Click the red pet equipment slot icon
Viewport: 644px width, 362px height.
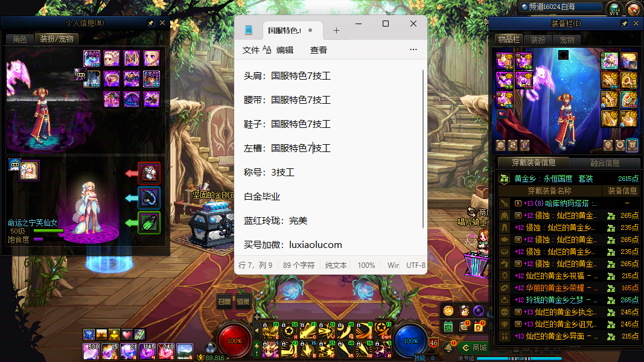pyautogui.click(x=148, y=173)
